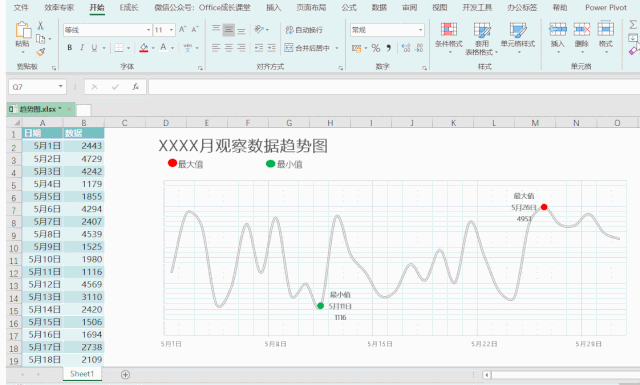640x385 pixels.
Task: Align text to bottom
Action: click(241, 30)
